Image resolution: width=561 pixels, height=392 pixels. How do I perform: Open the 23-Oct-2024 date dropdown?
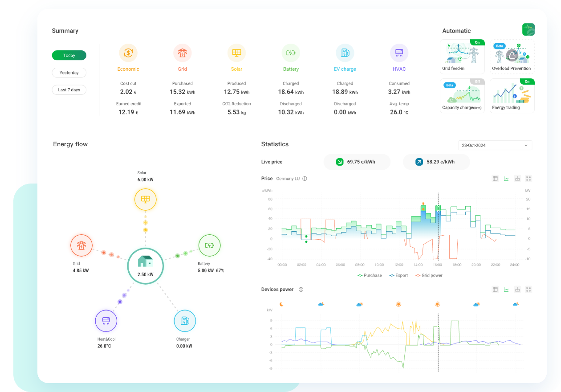click(495, 145)
